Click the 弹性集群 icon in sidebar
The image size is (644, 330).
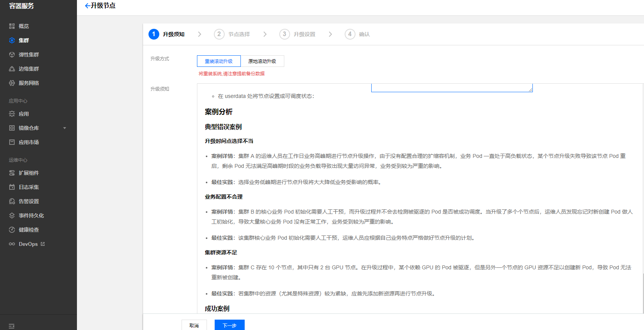tap(12, 55)
